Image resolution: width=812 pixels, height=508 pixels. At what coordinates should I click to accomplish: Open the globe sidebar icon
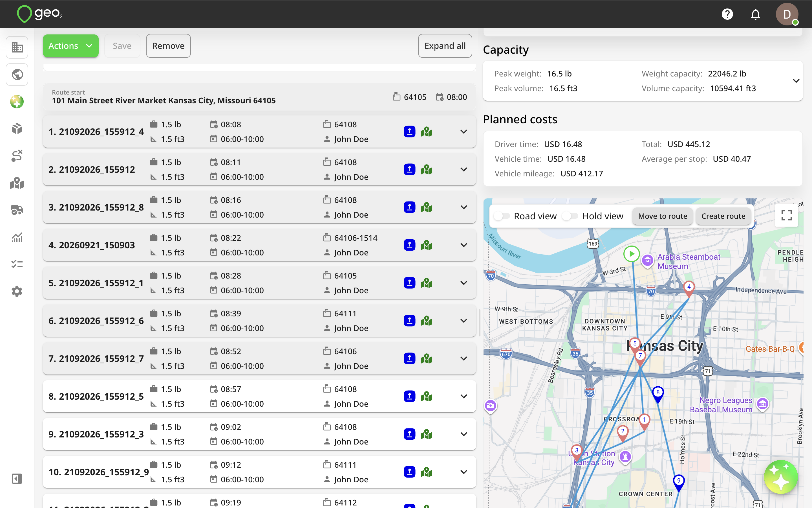click(17, 74)
